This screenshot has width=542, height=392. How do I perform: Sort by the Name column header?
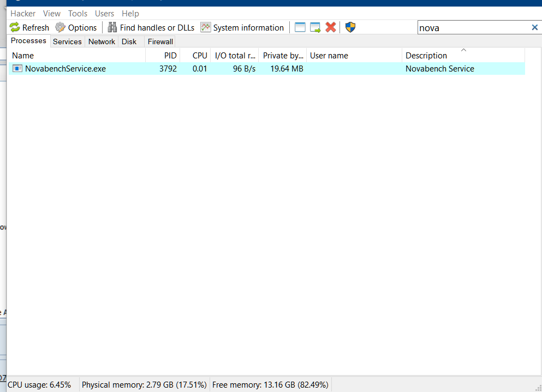click(77, 55)
